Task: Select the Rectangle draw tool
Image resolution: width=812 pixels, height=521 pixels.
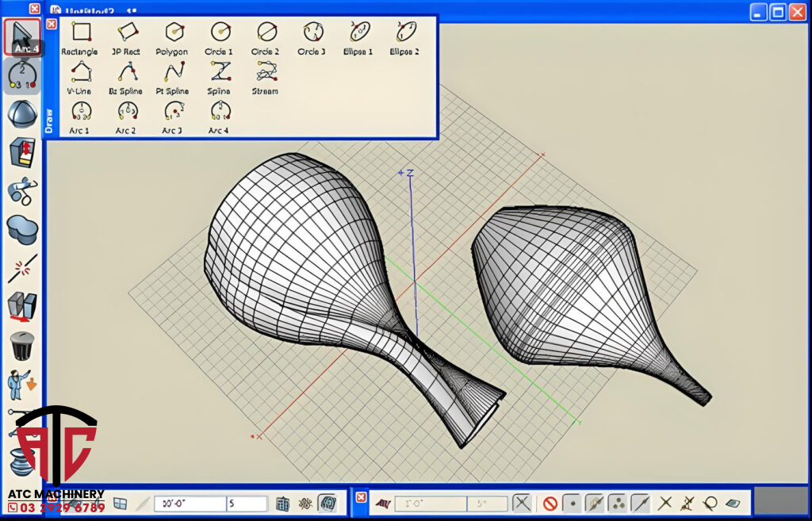Action: pos(80,33)
